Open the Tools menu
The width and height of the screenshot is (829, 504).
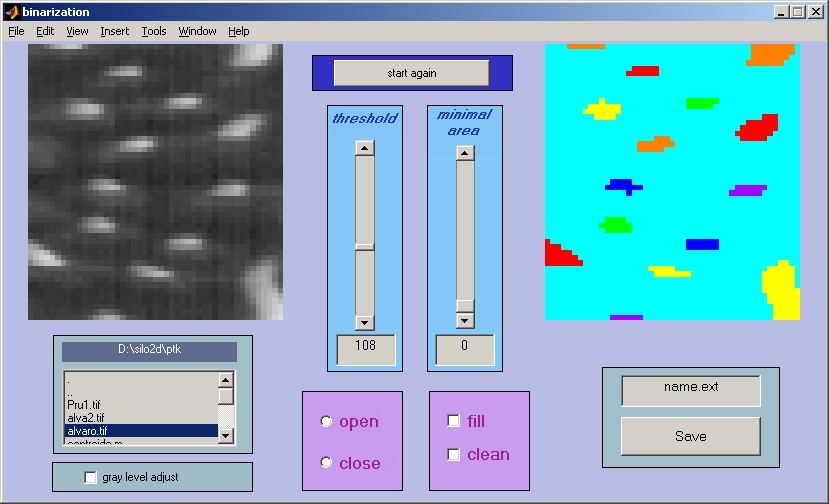coord(154,31)
